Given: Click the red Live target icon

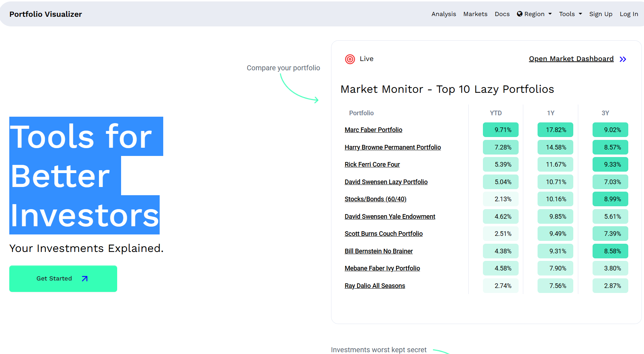Looking at the screenshot, I should [350, 59].
